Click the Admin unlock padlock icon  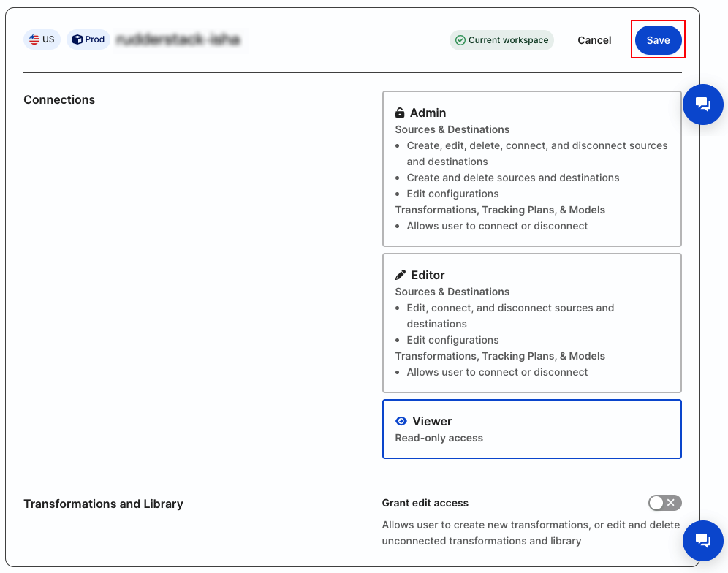point(400,113)
